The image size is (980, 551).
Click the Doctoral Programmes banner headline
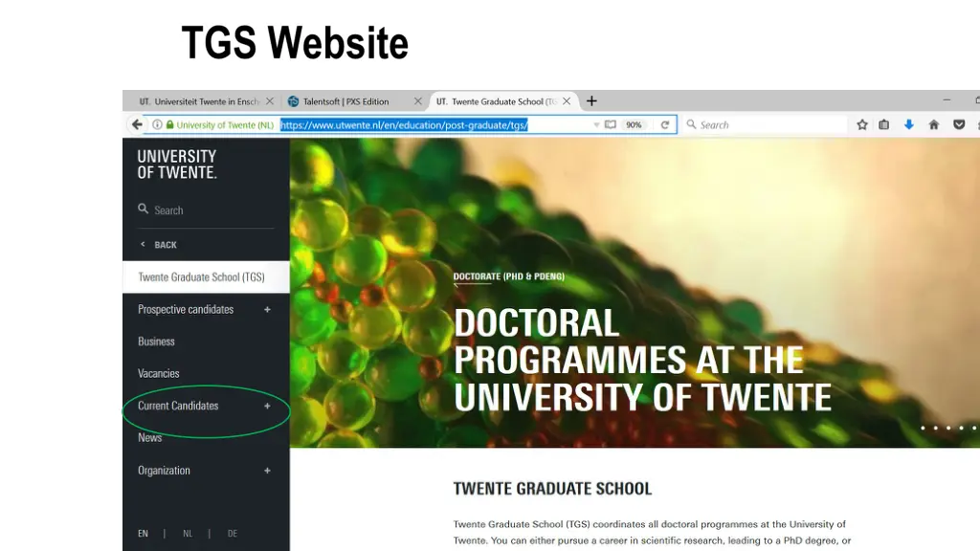tap(642, 360)
